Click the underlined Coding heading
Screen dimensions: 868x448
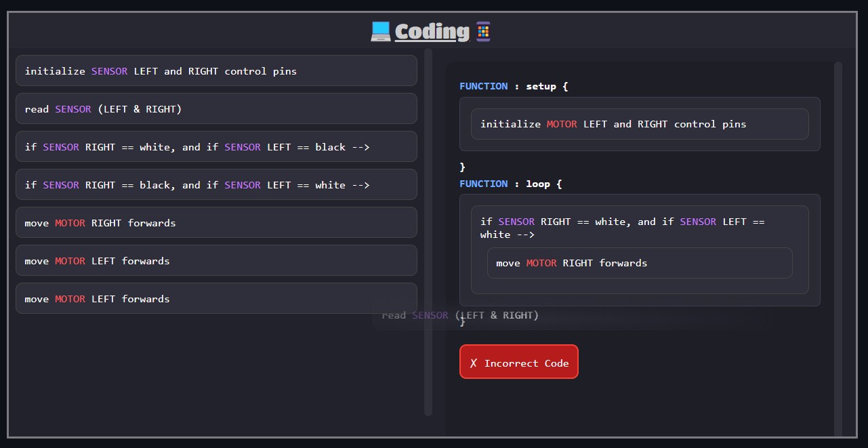tap(432, 32)
